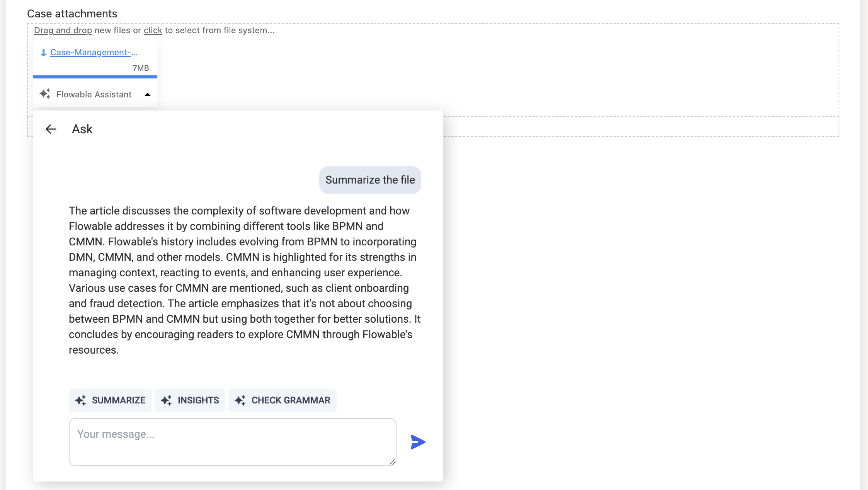Screen dimensions: 868x490
Task: Click the "Drag and drop" underlined text
Action: tap(63, 31)
